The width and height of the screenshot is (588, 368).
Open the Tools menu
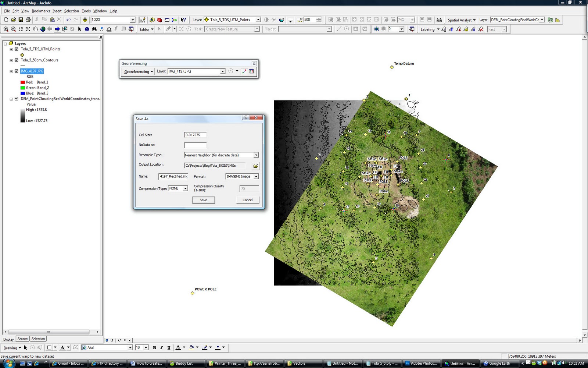[x=86, y=11]
